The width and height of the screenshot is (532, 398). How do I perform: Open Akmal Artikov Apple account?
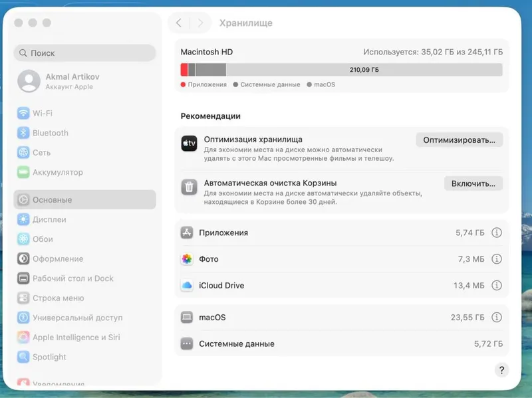(x=85, y=81)
